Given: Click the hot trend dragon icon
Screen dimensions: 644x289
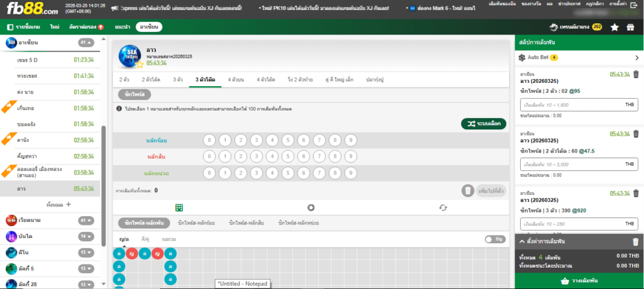Looking at the screenshot, I should [x=554, y=27].
